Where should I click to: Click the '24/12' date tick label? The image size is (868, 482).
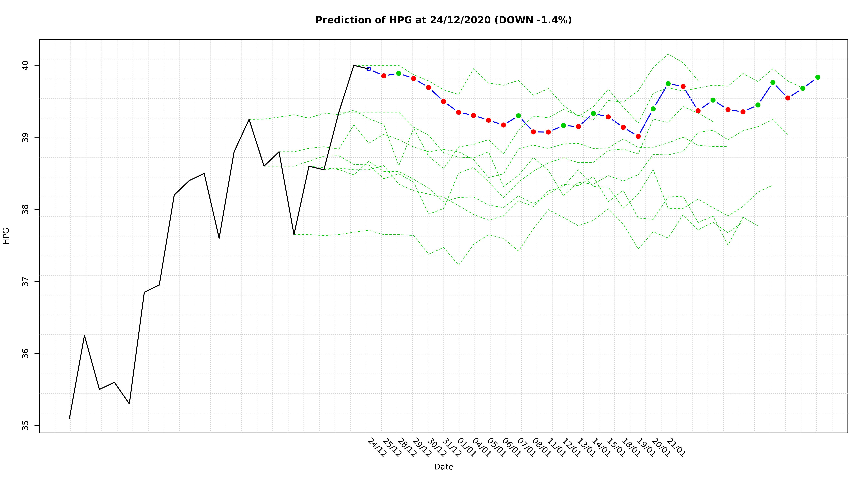[x=377, y=448]
